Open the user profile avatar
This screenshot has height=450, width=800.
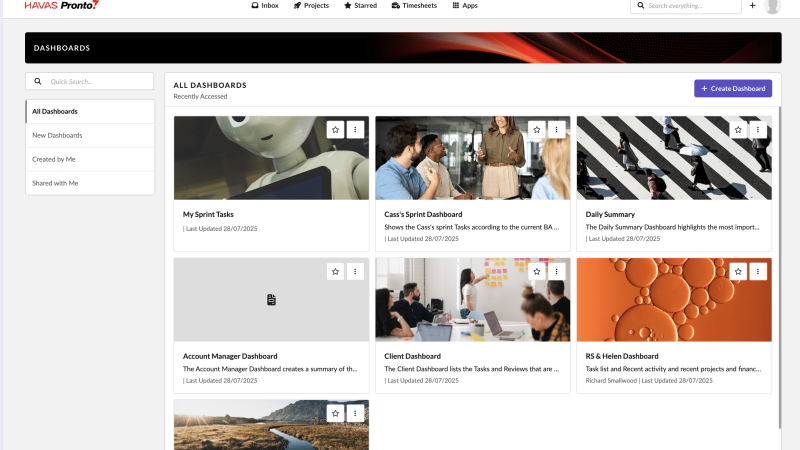[x=772, y=6]
